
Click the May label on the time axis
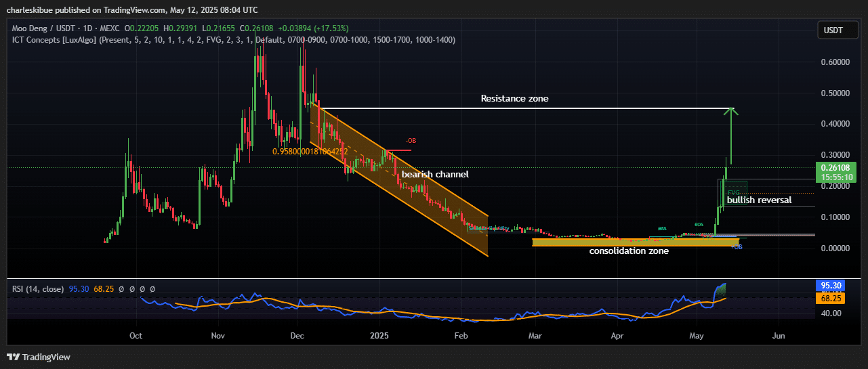(x=697, y=335)
